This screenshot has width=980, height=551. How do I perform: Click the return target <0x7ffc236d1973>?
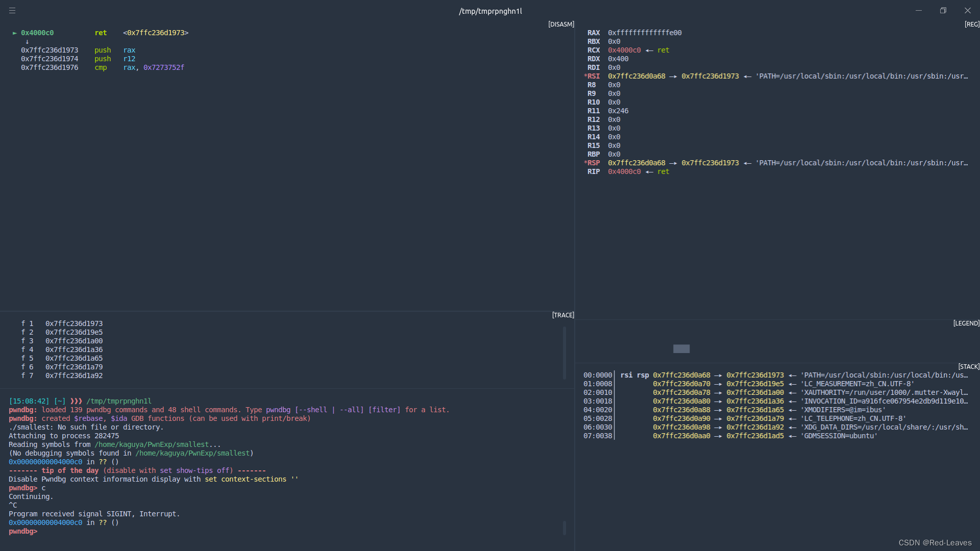[x=156, y=33]
